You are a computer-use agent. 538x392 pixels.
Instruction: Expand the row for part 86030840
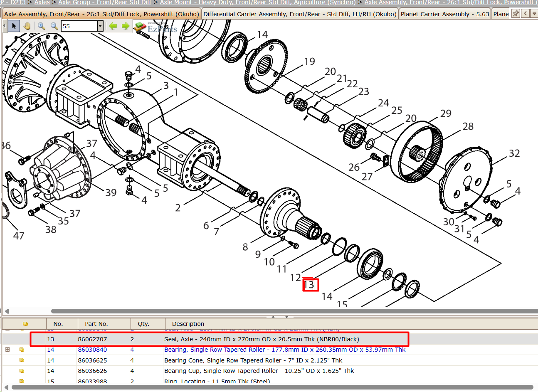coord(7,350)
